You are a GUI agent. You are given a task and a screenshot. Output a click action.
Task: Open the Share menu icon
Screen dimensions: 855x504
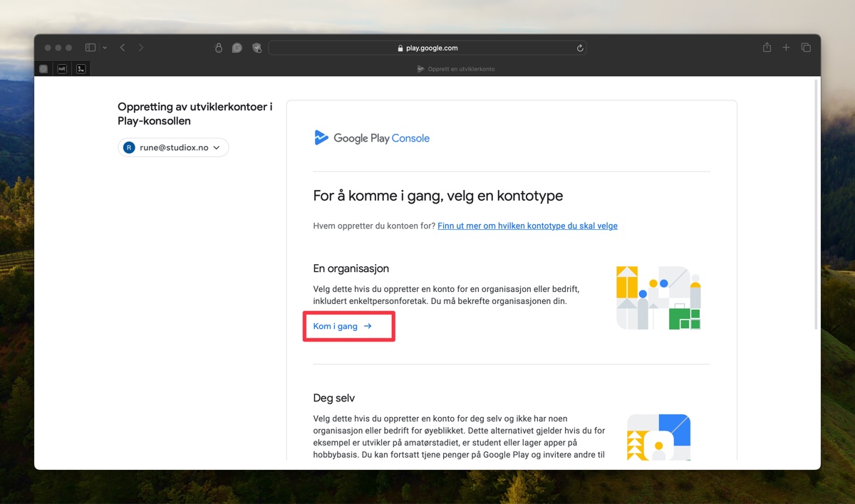[767, 48]
